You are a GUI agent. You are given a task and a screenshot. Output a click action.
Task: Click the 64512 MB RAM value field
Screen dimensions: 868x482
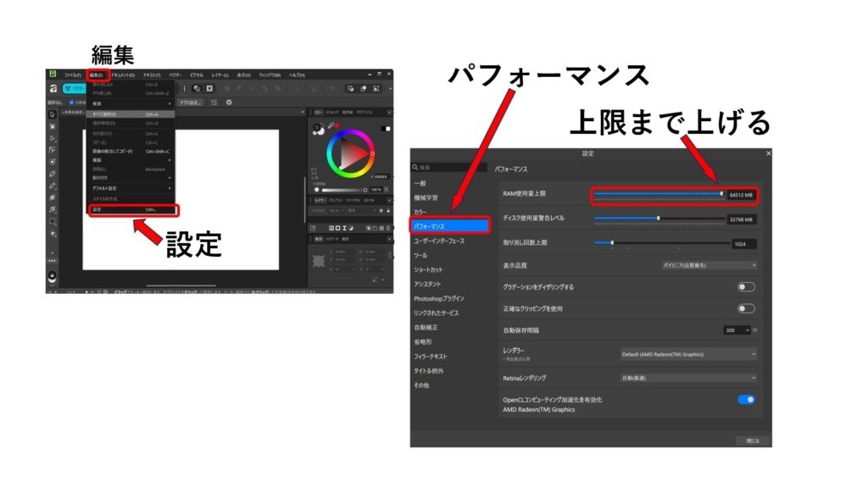(741, 195)
